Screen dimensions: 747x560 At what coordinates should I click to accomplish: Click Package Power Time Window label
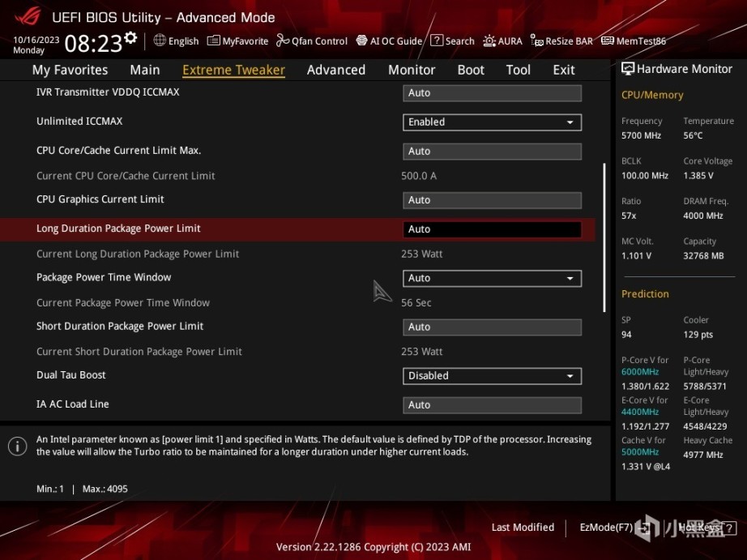pos(104,277)
